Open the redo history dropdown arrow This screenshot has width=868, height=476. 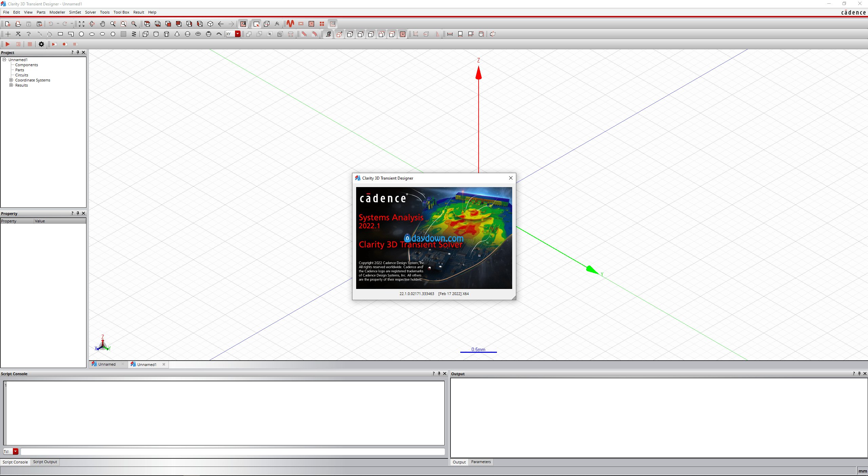tap(72, 24)
